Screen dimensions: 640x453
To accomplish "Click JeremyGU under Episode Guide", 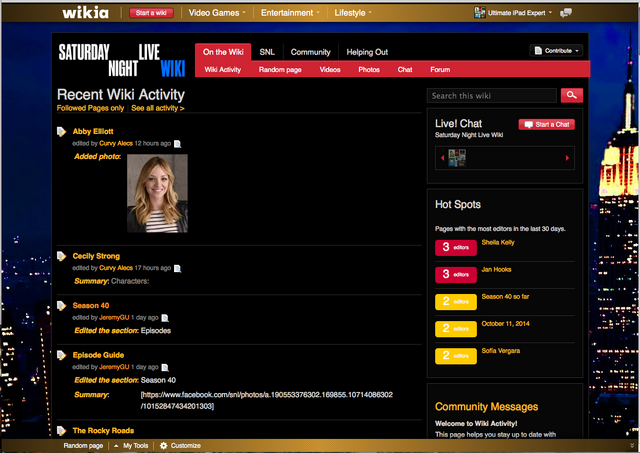I will coord(114,367).
